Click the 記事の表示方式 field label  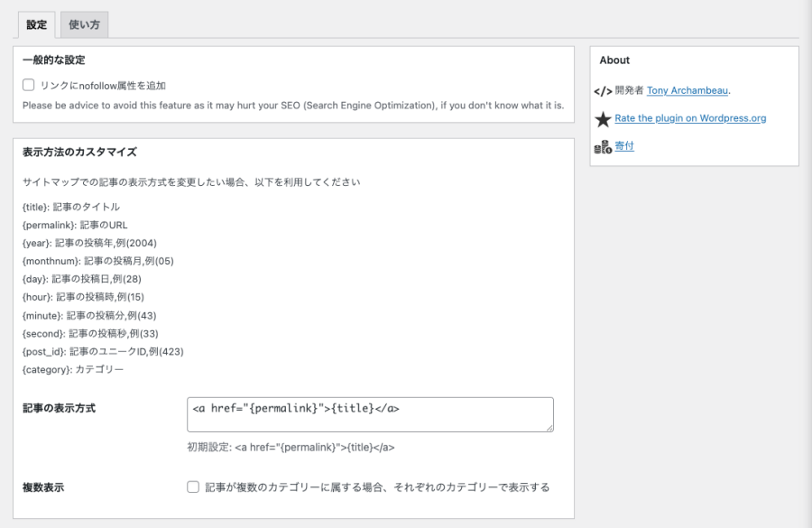[x=59, y=408]
